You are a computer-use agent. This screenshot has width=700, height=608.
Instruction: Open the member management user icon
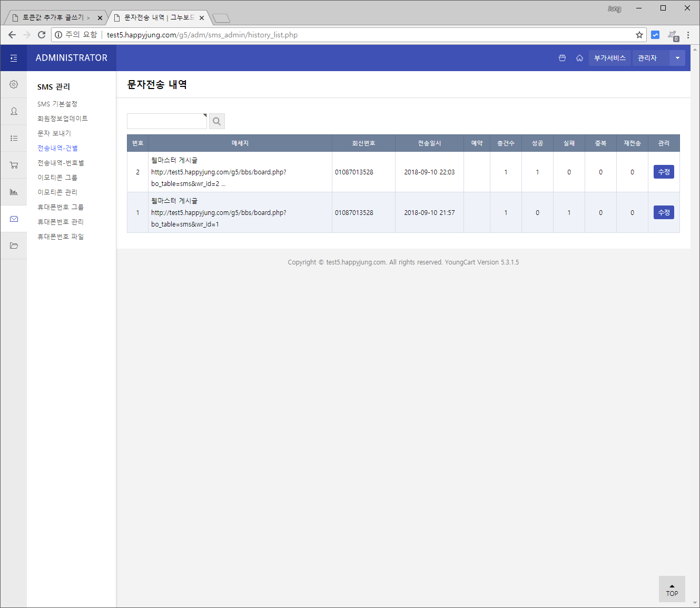coord(14,111)
